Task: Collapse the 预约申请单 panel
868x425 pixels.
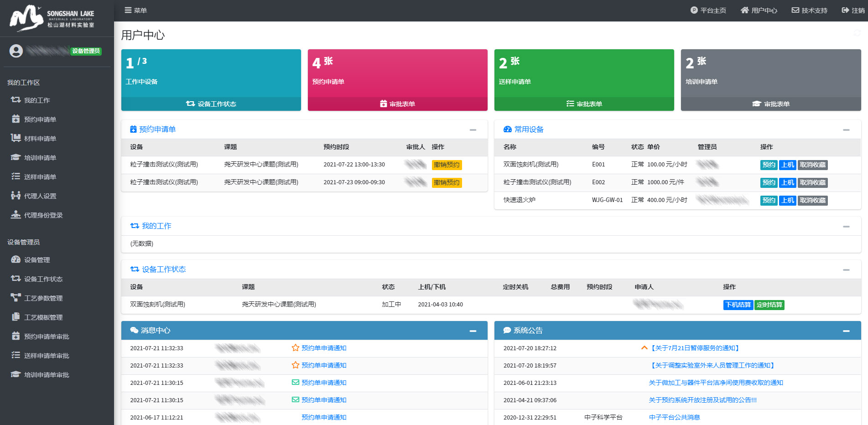Action: click(x=473, y=130)
